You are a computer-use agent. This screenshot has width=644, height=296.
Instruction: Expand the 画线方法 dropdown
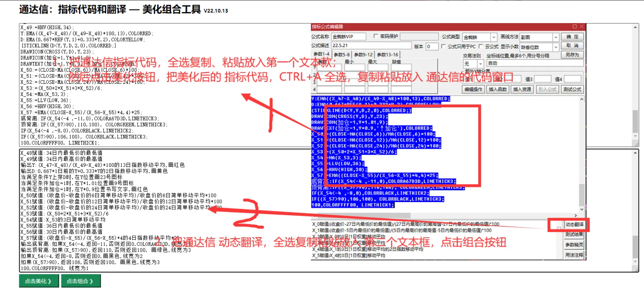[555, 37]
